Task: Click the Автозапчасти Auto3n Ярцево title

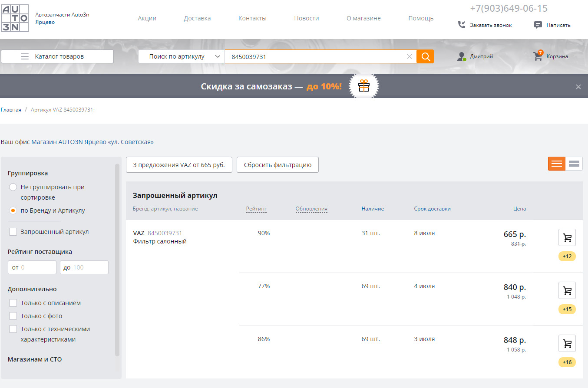Action: coord(62,18)
